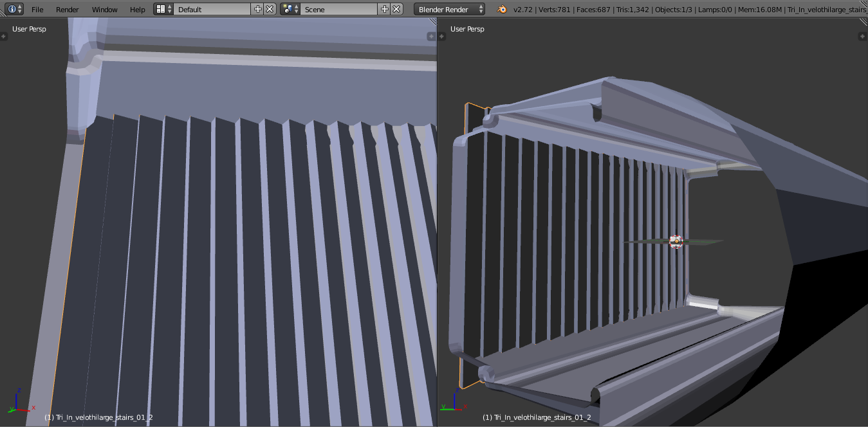
Task: Browse scenes via the scene icon
Action: pos(290,9)
